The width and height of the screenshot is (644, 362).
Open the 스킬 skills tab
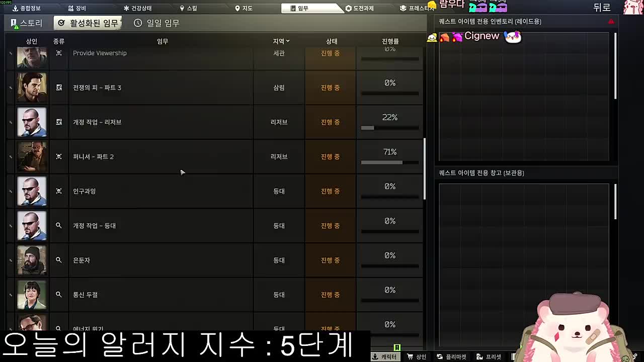pyautogui.click(x=188, y=8)
